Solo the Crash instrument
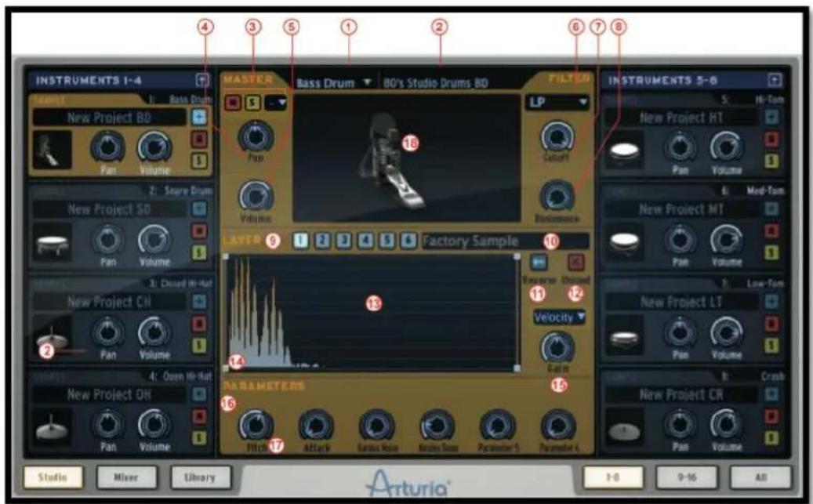Screen dimensions: 813x504 point(771,438)
